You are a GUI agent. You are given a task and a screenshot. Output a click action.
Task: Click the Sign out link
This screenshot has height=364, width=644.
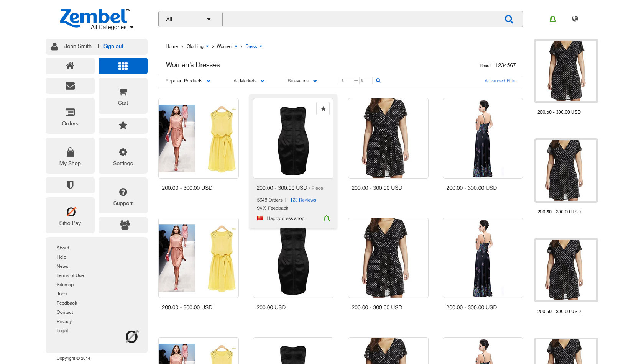pyautogui.click(x=113, y=46)
